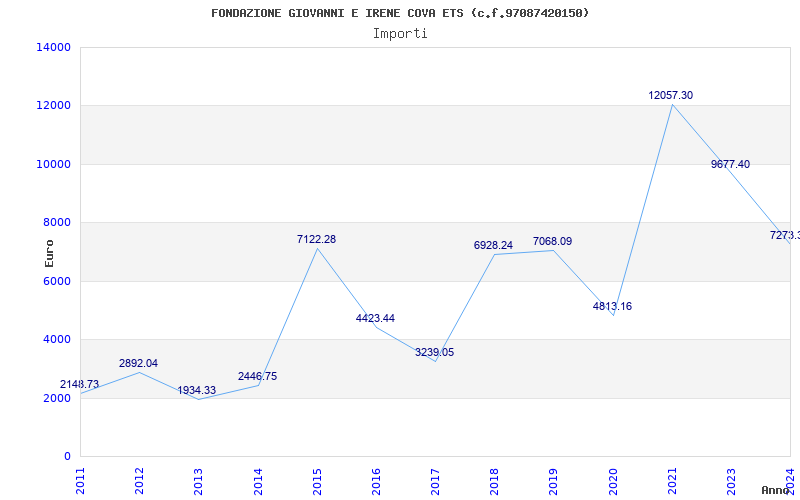Select the 4423.44 value label
Viewport: 800px width, 500px height.
click(375, 319)
